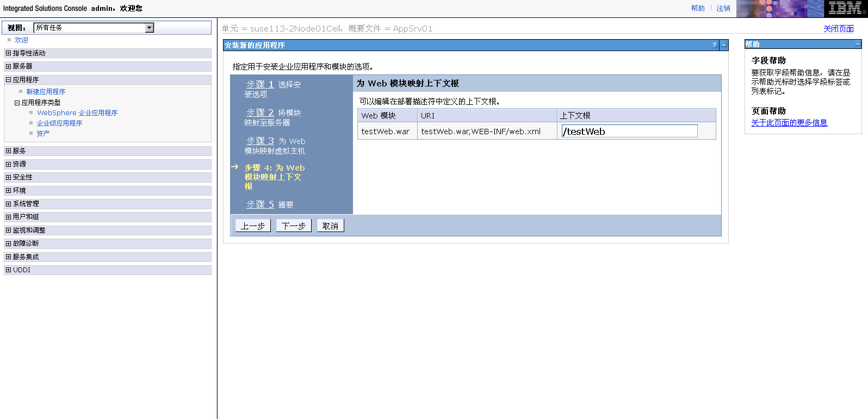Expand the UDDI section
Screen dimensions: 868x419
pos(8,270)
